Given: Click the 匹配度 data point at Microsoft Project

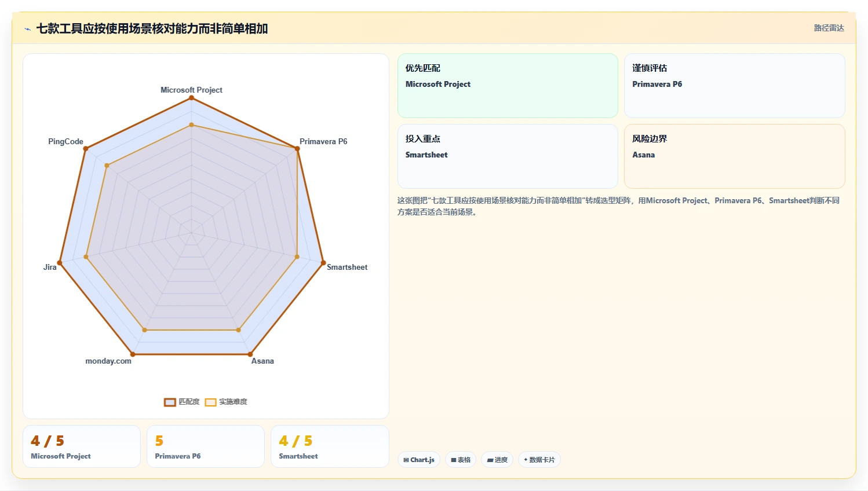Looking at the screenshot, I should (191, 98).
